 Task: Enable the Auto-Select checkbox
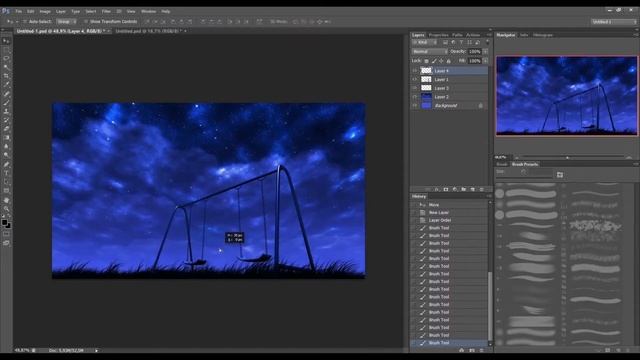(x=24, y=22)
